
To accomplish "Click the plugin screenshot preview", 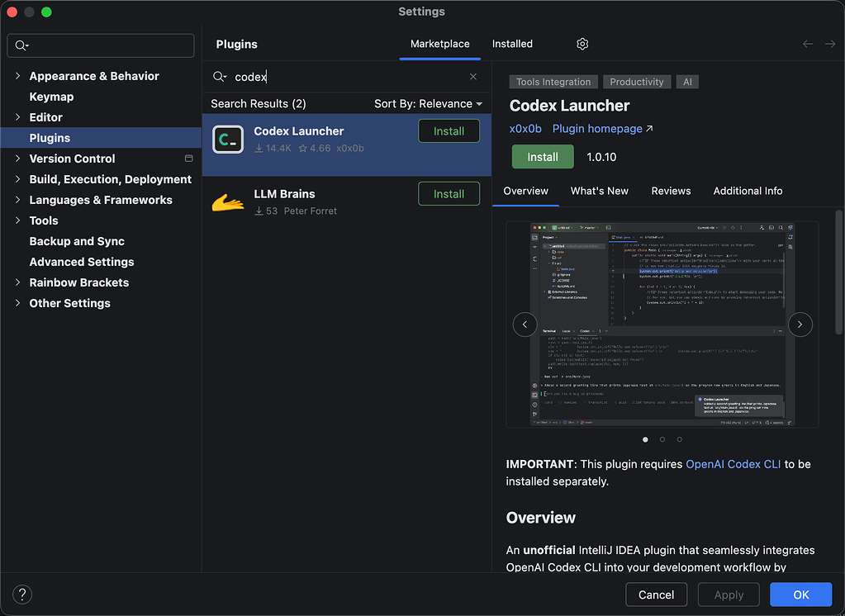I will 662,325.
